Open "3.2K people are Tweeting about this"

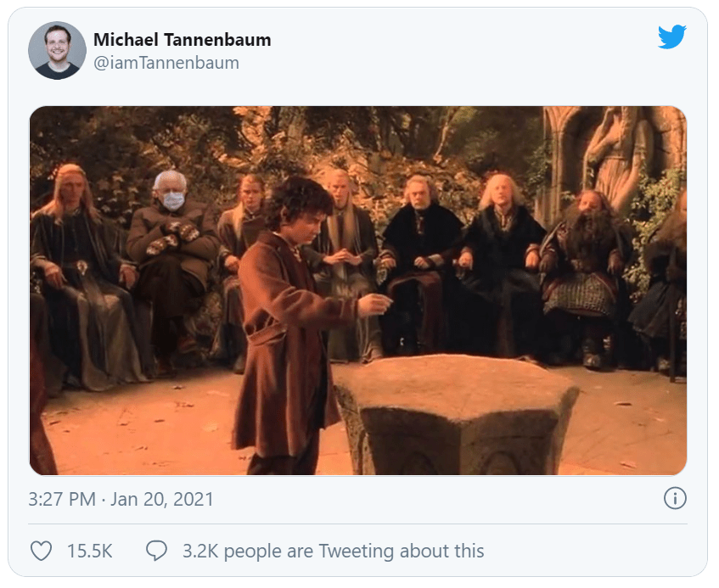pos(333,551)
